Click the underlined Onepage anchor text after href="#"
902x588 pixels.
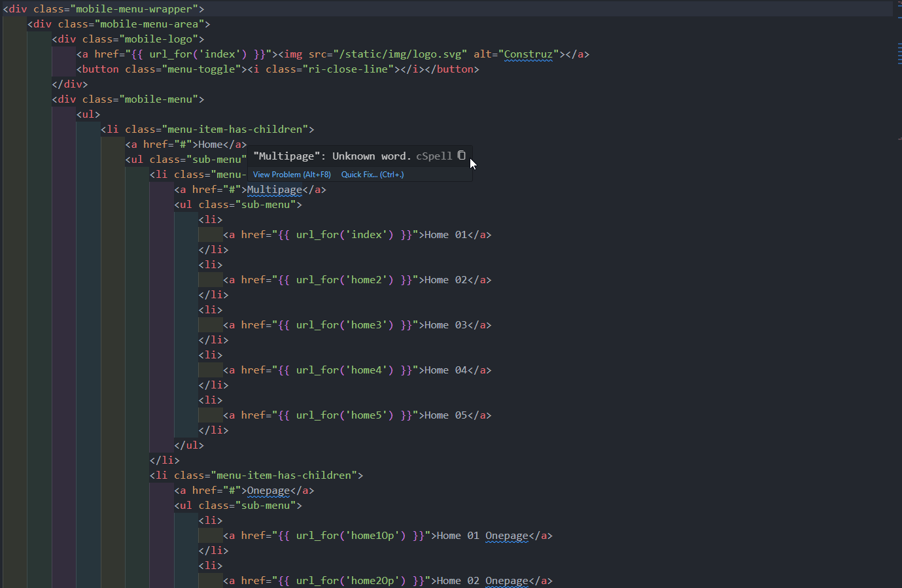(268, 491)
